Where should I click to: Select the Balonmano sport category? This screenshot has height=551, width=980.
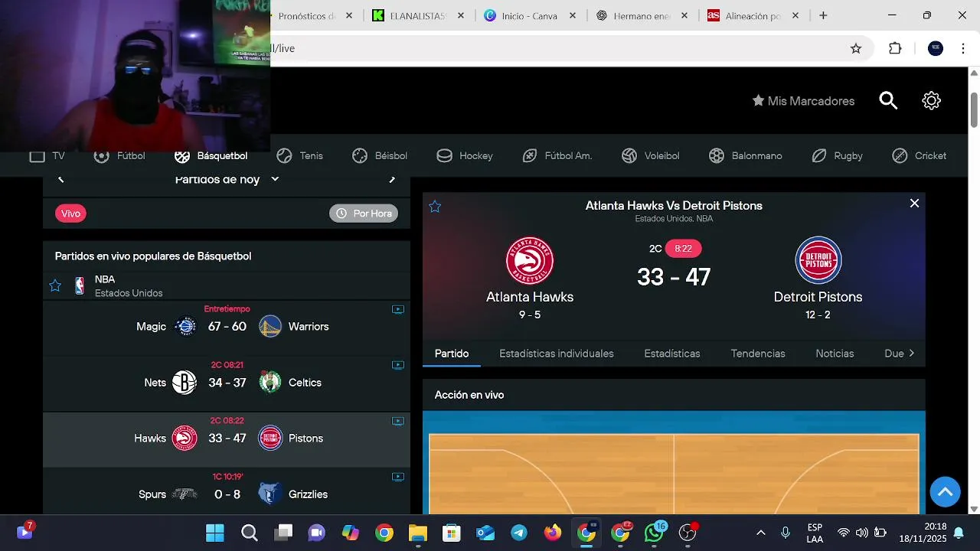[x=746, y=156]
